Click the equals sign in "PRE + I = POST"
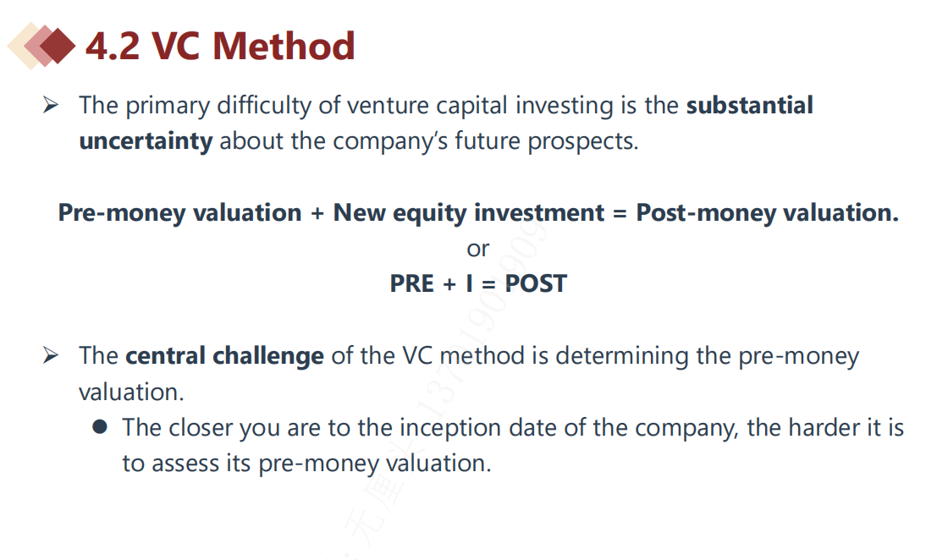 489,284
